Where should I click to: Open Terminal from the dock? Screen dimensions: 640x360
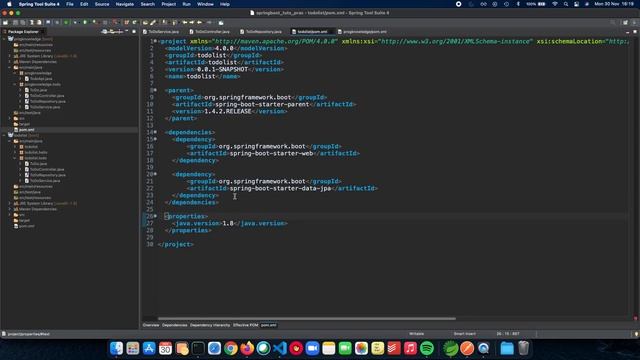[198, 348]
